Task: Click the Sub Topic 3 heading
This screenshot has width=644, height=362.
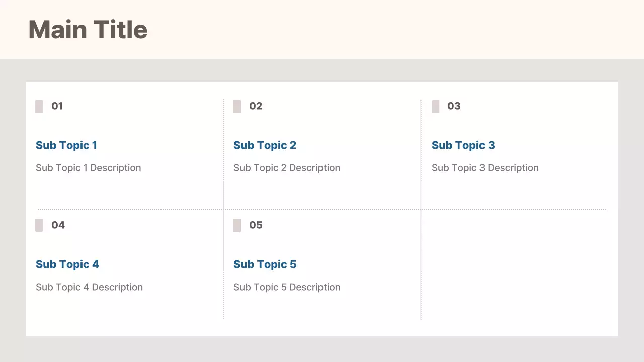Action: pos(463,145)
